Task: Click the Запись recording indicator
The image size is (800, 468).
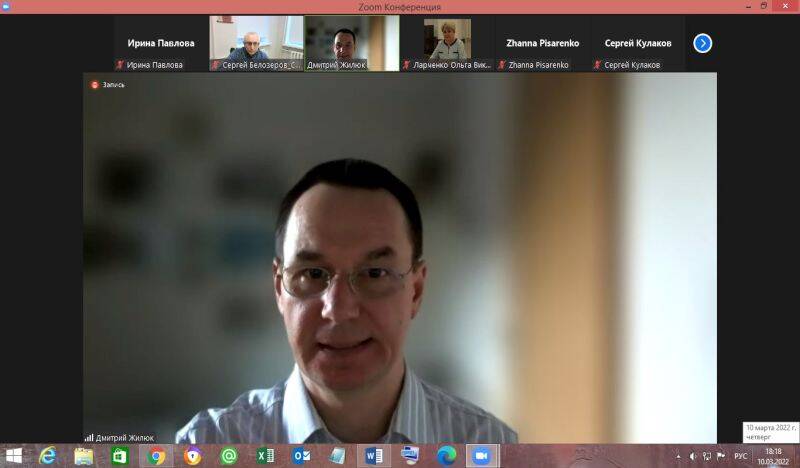Action: 108,85
